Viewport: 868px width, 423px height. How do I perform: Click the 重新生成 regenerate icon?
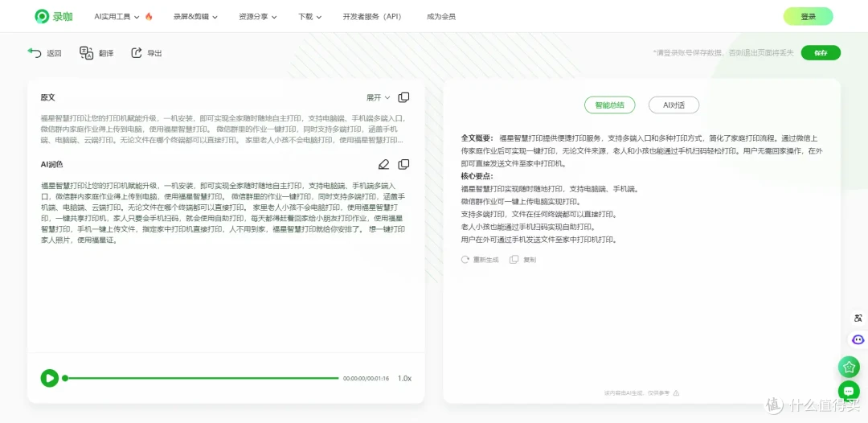pos(465,259)
